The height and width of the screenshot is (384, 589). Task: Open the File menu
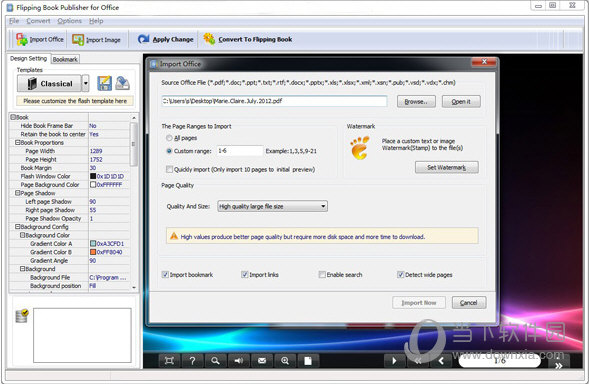tap(14, 21)
